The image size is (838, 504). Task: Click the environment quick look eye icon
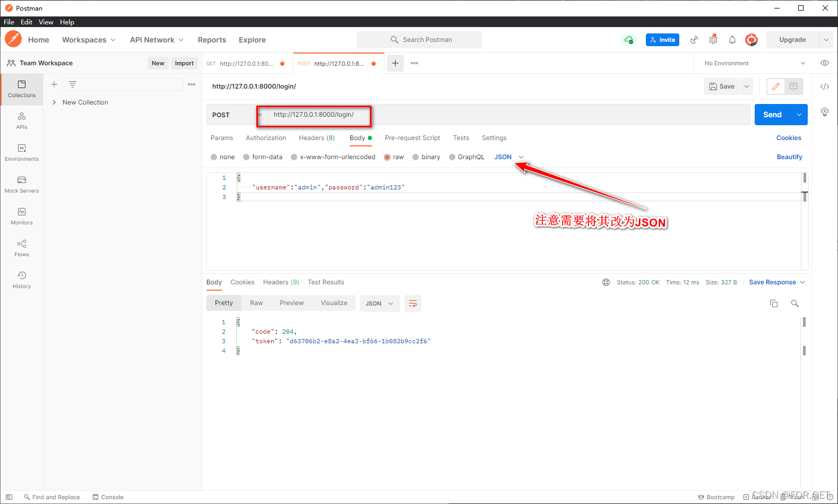(825, 63)
